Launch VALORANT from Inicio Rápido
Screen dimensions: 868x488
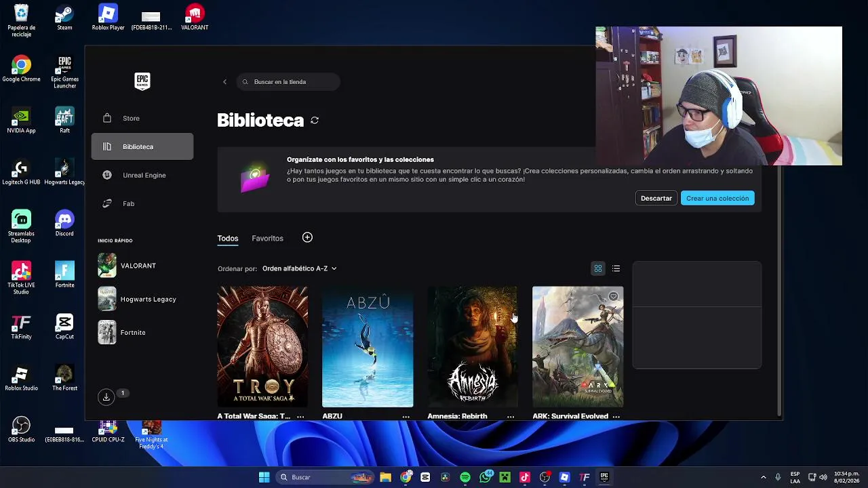pos(142,266)
